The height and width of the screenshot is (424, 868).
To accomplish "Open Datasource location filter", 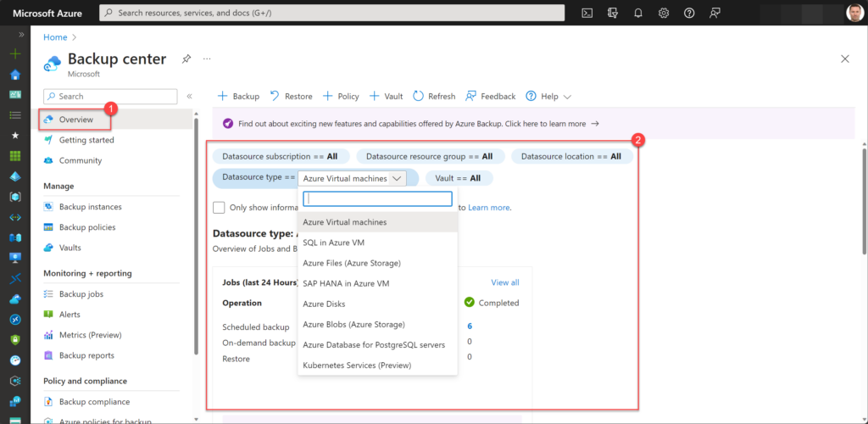I will point(572,157).
